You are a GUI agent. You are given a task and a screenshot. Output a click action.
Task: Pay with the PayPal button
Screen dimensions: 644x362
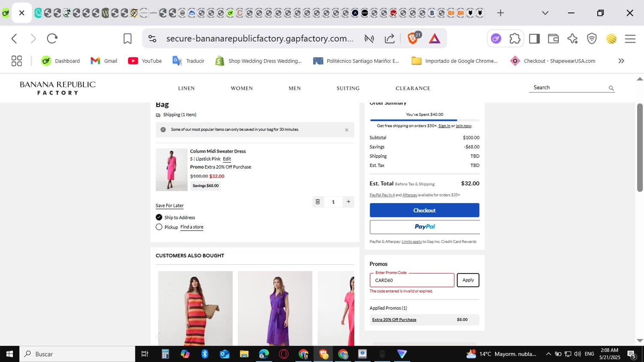[425, 227]
